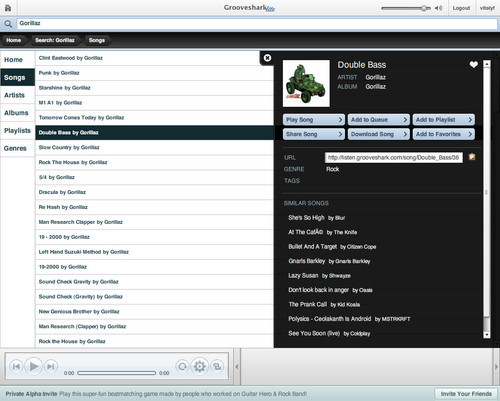This screenshot has height=401, width=500.
Task: Open Home in the sidebar
Action: click(x=17, y=60)
